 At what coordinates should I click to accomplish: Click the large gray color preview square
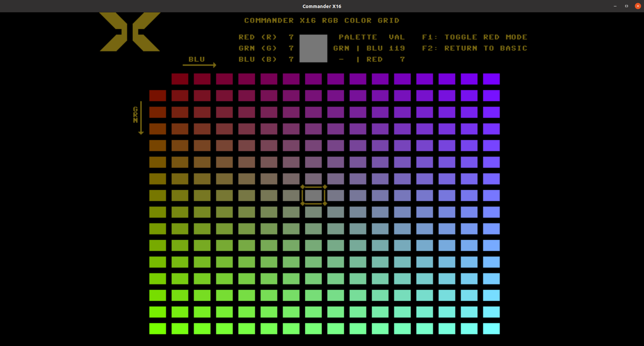313,48
